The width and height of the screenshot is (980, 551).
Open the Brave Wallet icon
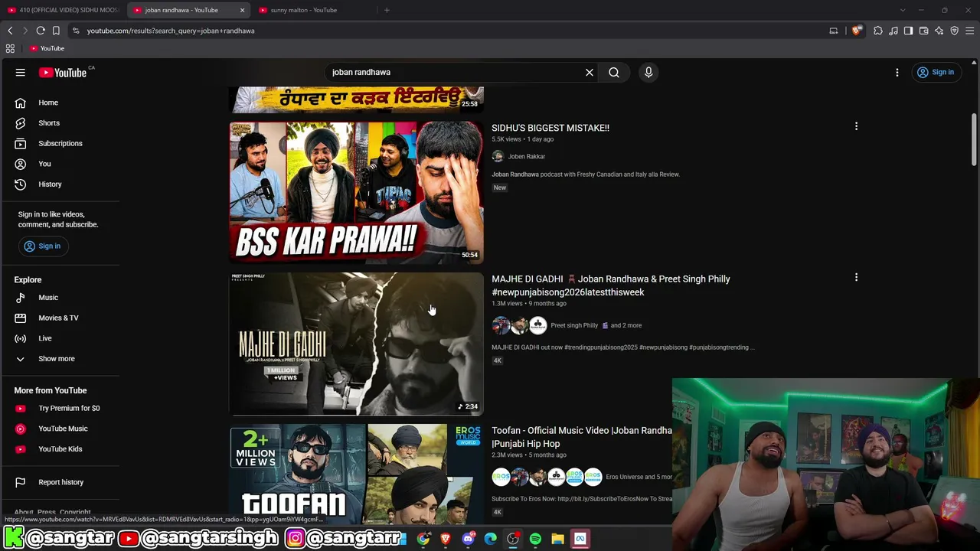(924, 31)
